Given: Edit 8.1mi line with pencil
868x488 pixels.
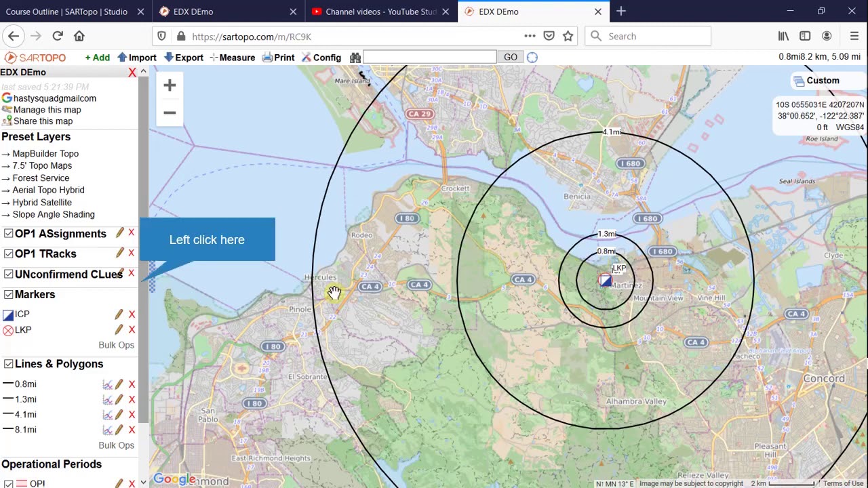Looking at the screenshot, I should click(x=119, y=430).
